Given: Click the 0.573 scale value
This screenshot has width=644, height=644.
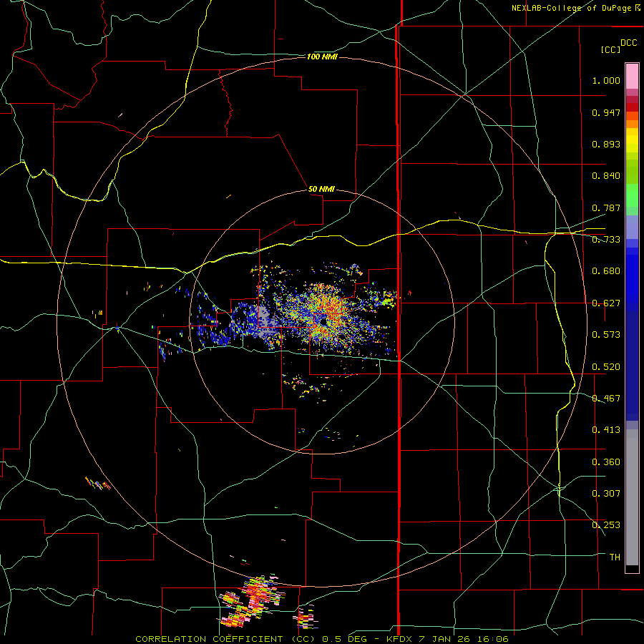Looking at the screenshot, I should click(x=606, y=335).
